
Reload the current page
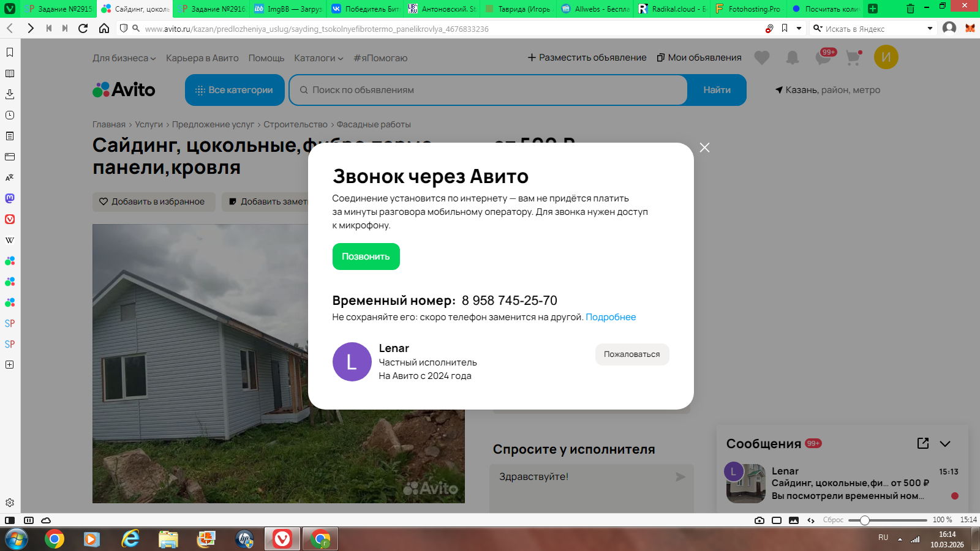pos(83,28)
